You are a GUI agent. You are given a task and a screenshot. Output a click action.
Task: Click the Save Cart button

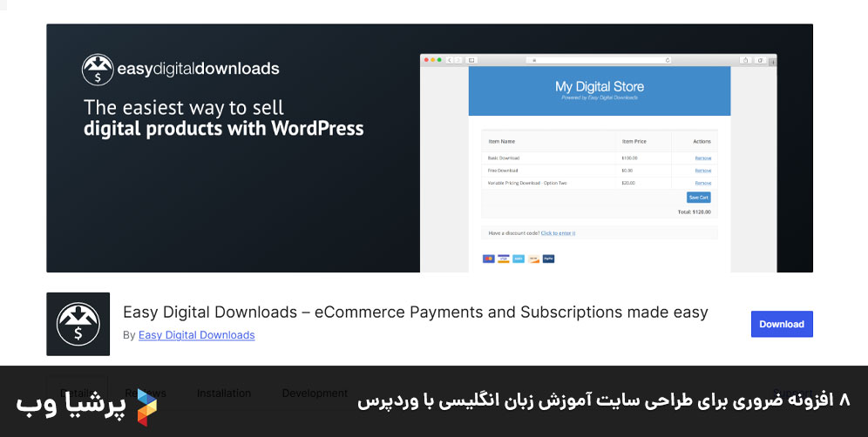click(698, 198)
